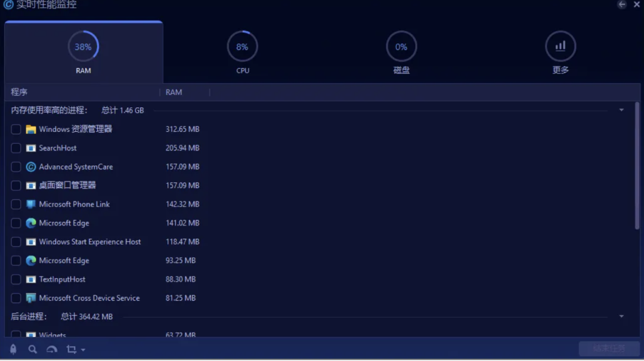Select the Windows 资源管理器 process name
Viewport: 644px width, 361px height.
(x=76, y=129)
